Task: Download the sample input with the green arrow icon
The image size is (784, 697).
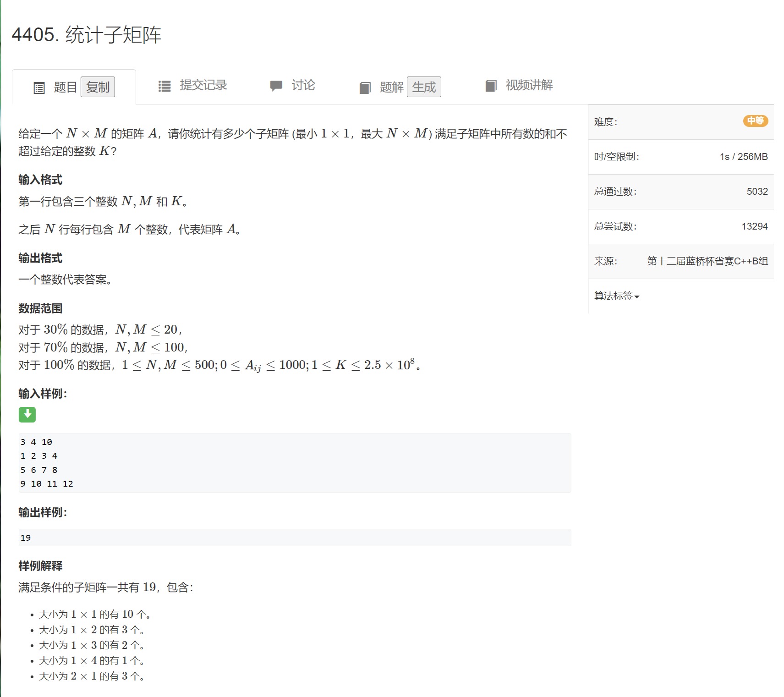Action: click(27, 414)
